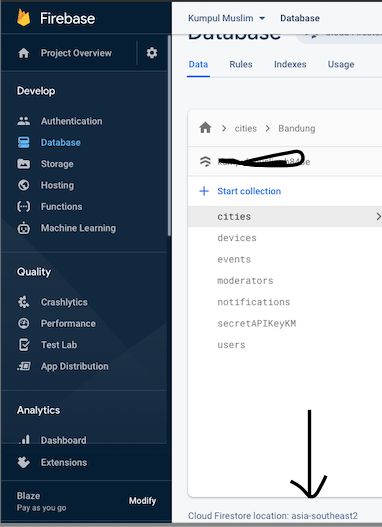This screenshot has width=382, height=527.
Task: Click the Firebase flame logo
Action: 24,18
